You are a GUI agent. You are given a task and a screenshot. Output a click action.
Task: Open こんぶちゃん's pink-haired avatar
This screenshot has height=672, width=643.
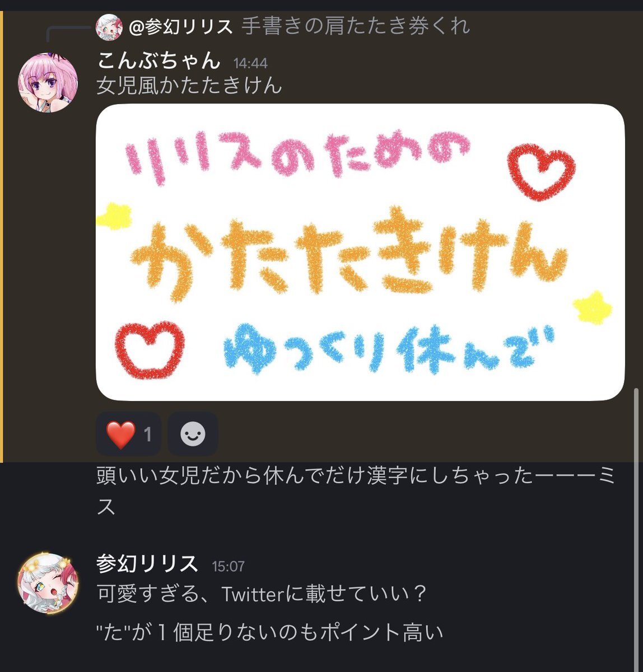click(x=48, y=82)
